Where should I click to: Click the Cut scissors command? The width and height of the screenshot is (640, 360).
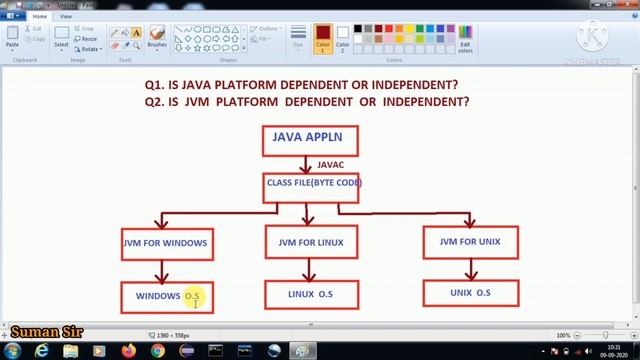[x=33, y=29]
